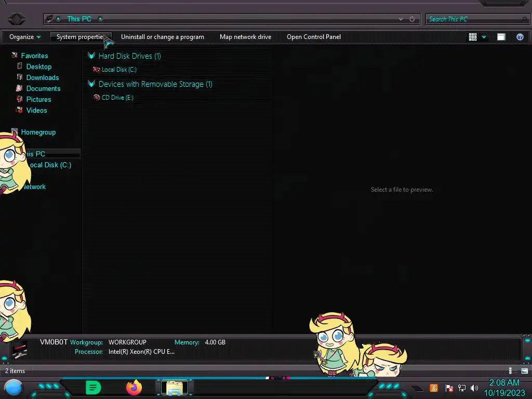The height and width of the screenshot is (399, 532).
Task: Click the Videos icon in sidebar
Action: pyautogui.click(x=19, y=110)
